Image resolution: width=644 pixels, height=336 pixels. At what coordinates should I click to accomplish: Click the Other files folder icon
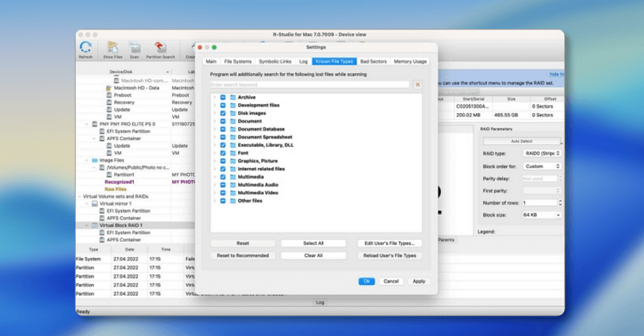[233, 201]
